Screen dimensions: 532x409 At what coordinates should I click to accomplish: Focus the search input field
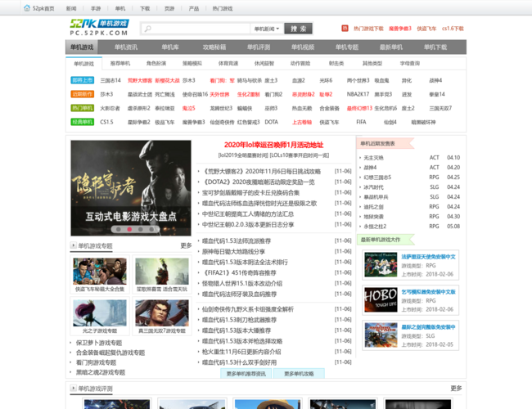(196, 29)
